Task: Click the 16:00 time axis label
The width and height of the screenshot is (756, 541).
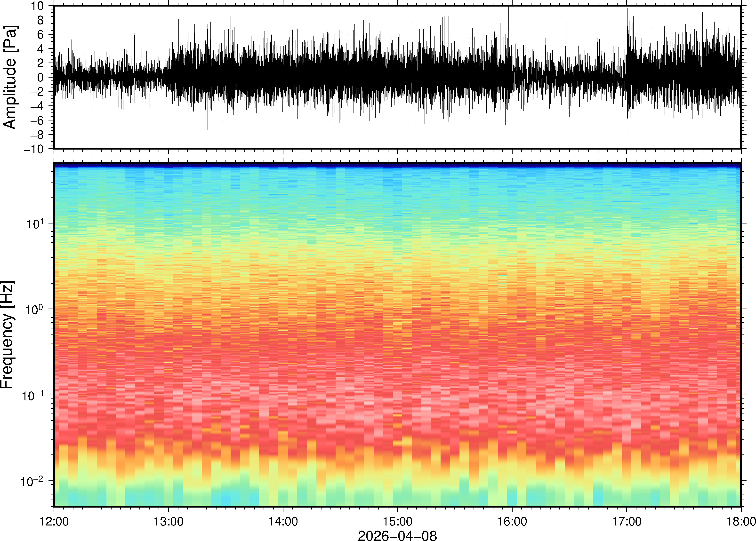Action: pos(512,521)
